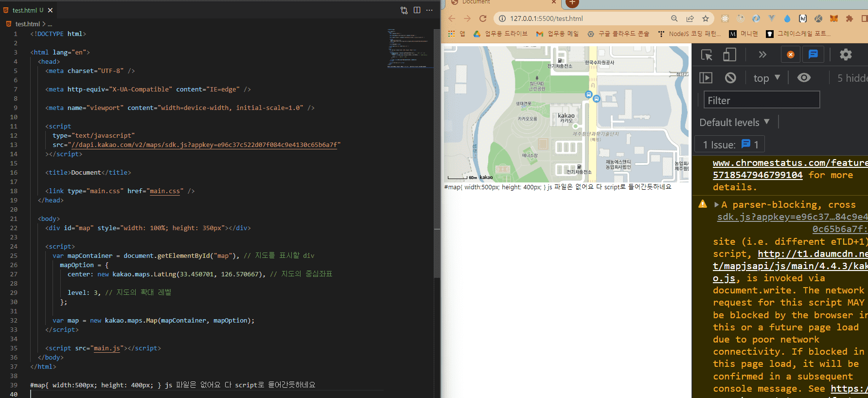Open the [h/] extension icon
868x398 pixels.
click(x=803, y=18)
